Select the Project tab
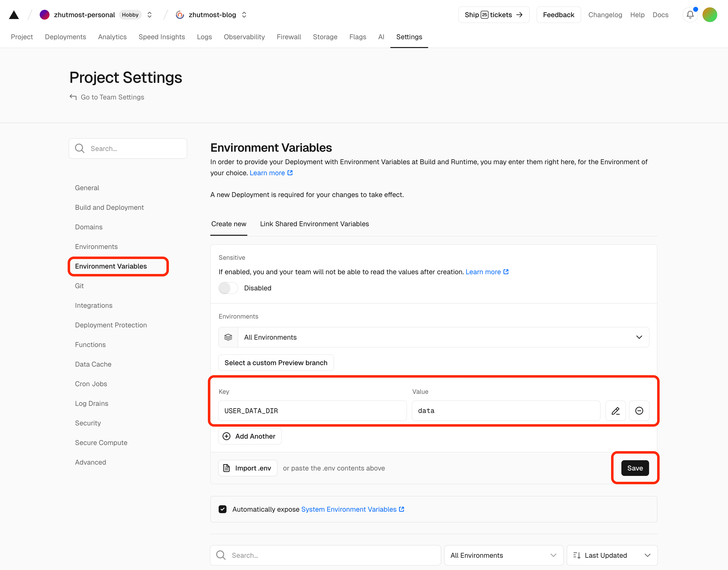Image resolution: width=728 pixels, height=570 pixels. (x=22, y=37)
